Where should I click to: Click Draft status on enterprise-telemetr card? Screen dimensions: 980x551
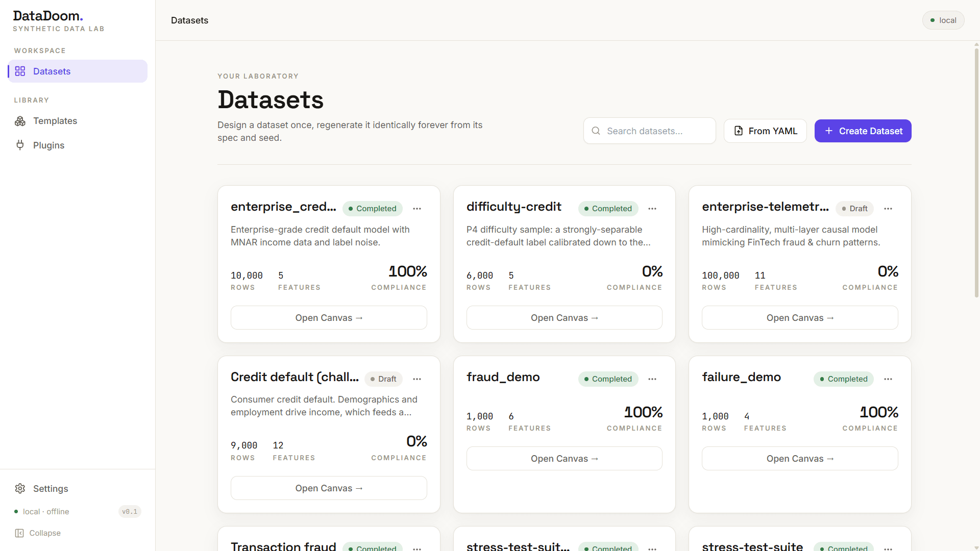click(854, 209)
